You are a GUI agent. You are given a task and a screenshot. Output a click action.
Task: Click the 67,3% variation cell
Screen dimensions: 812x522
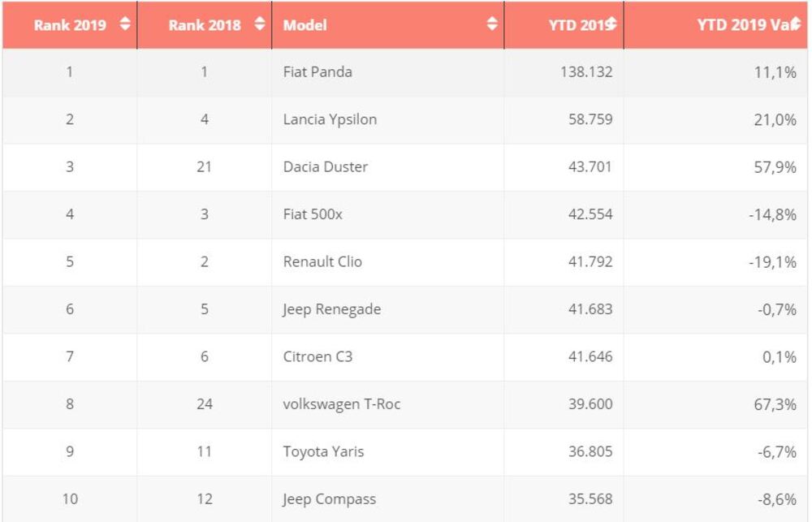pyautogui.click(x=775, y=404)
